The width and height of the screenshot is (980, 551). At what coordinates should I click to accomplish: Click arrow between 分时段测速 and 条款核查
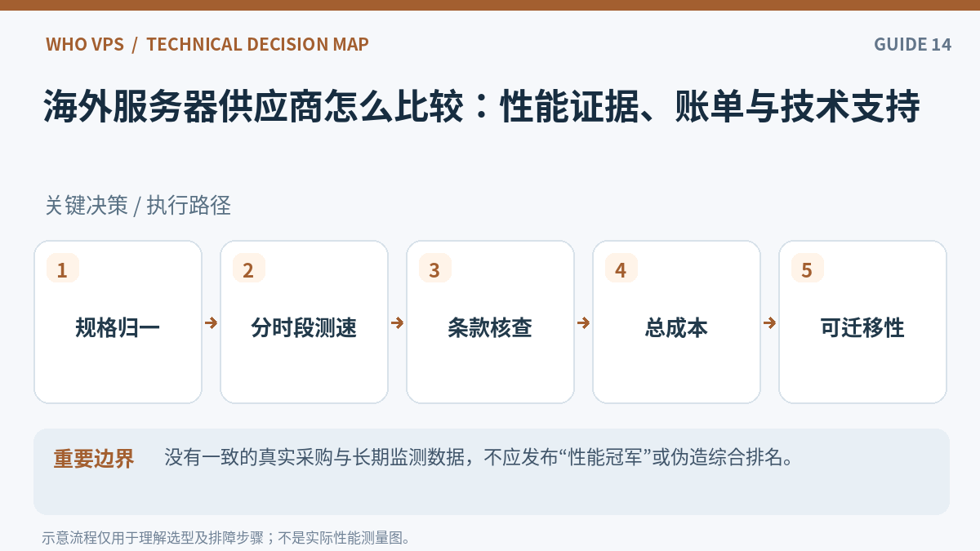click(x=397, y=322)
